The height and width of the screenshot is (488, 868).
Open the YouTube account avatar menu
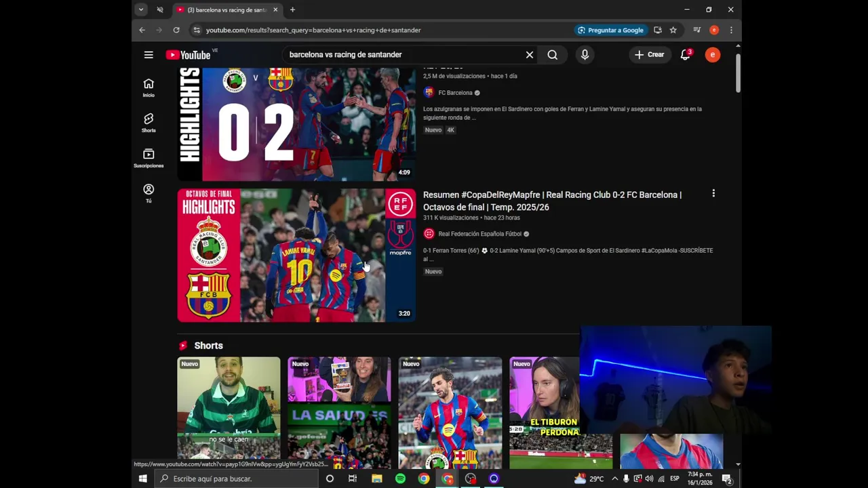(x=712, y=55)
